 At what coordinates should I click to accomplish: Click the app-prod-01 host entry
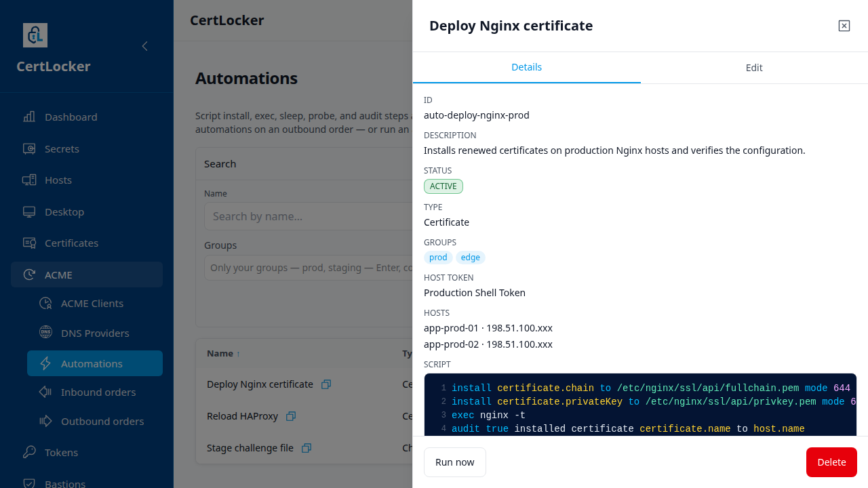pyautogui.click(x=488, y=328)
